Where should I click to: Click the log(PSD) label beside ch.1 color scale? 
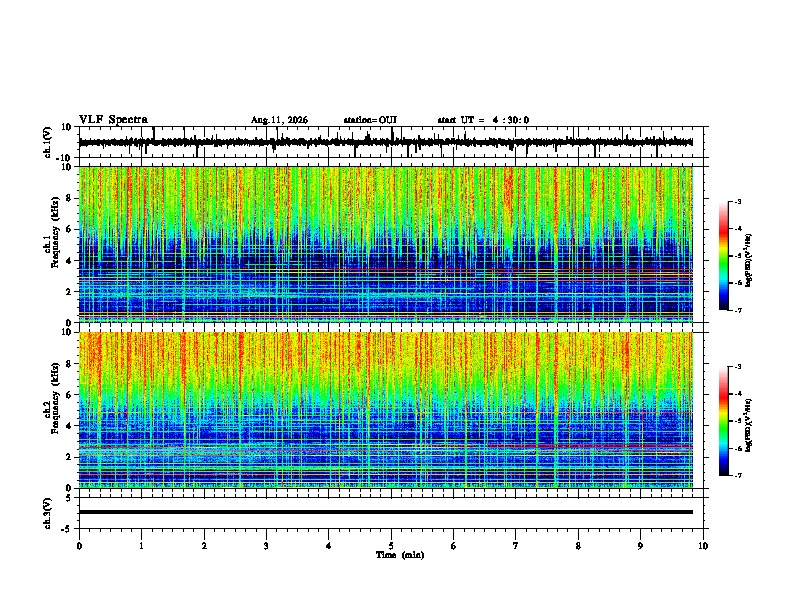coord(749,261)
